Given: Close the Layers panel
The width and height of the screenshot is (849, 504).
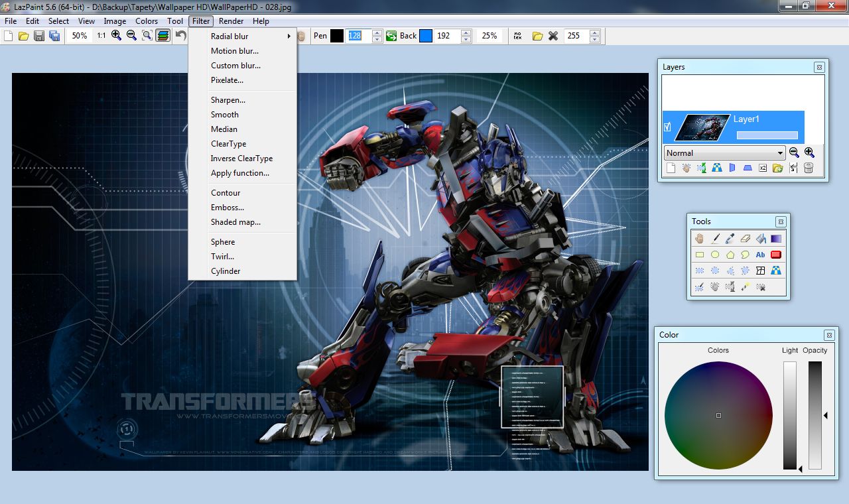Looking at the screenshot, I should (819, 67).
